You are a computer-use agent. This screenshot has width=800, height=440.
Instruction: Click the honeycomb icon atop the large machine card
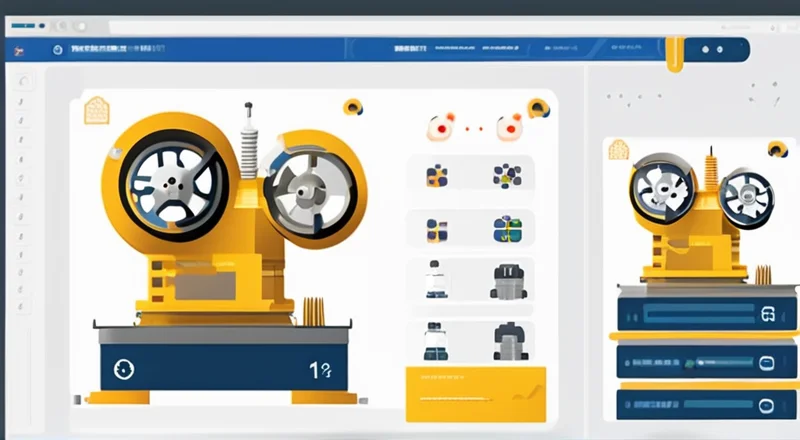pos(97,110)
